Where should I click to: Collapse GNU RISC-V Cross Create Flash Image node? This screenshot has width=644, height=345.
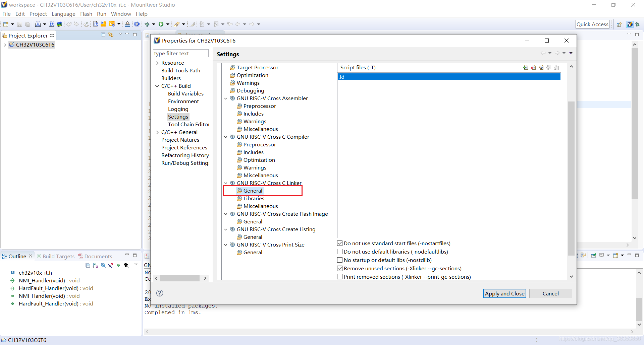(x=226, y=214)
